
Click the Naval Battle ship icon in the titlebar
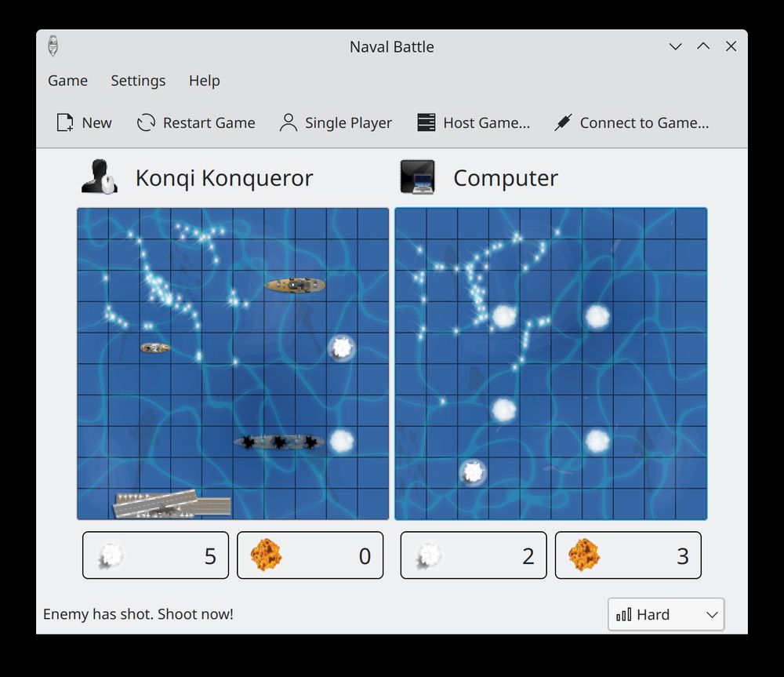point(52,46)
